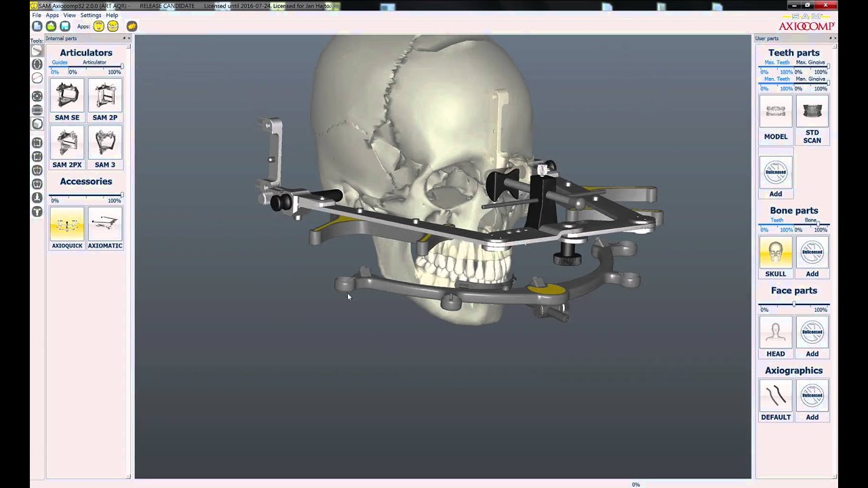Select the HEAD face part
868x488 pixels.
click(776, 337)
